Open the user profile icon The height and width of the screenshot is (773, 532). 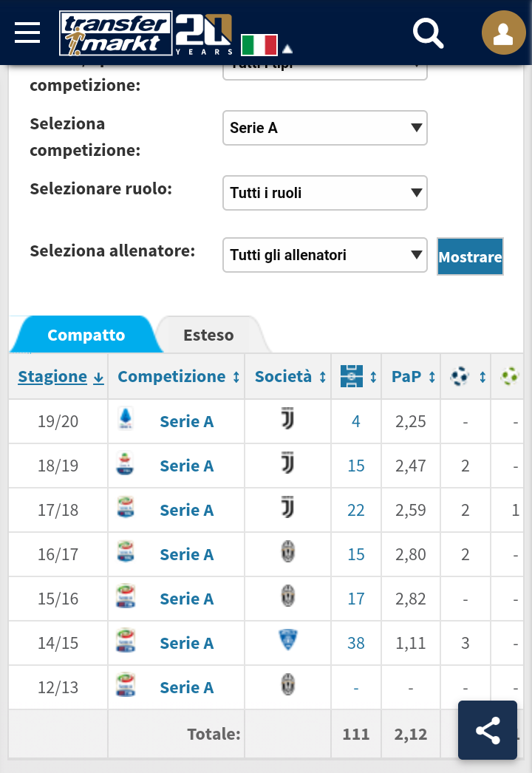coord(503,33)
